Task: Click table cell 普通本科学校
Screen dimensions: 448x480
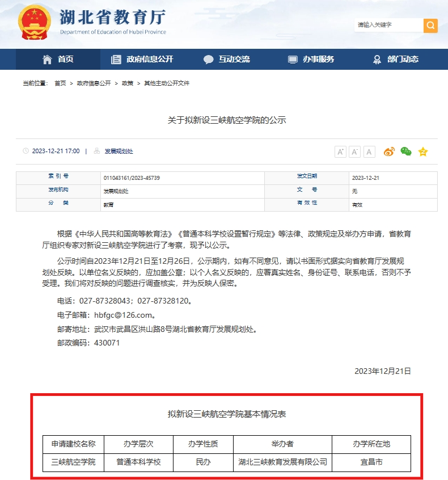Action: click(138, 462)
